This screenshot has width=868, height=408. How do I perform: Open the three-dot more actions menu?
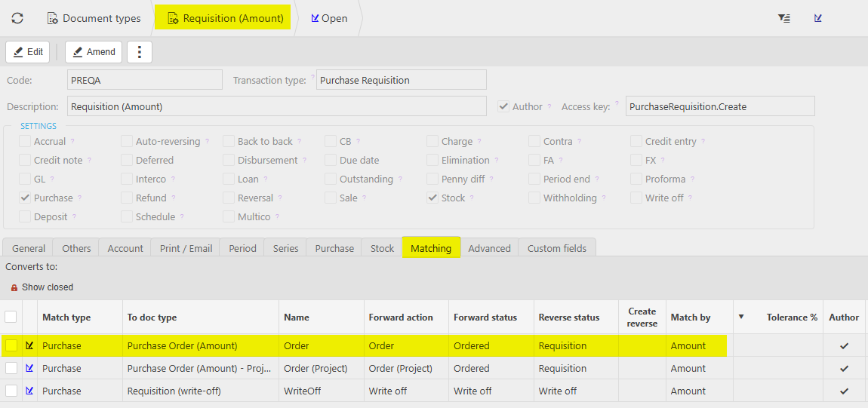140,52
